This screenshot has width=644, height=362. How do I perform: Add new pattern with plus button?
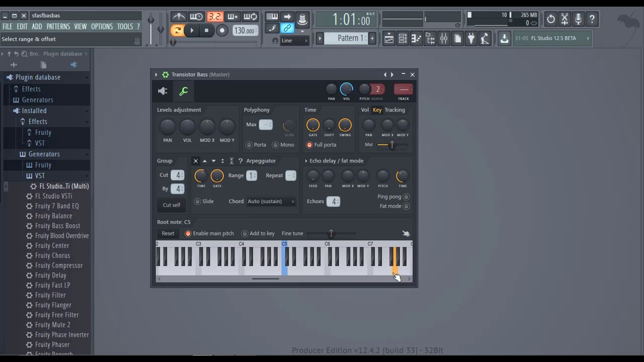(x=372, y=38)
